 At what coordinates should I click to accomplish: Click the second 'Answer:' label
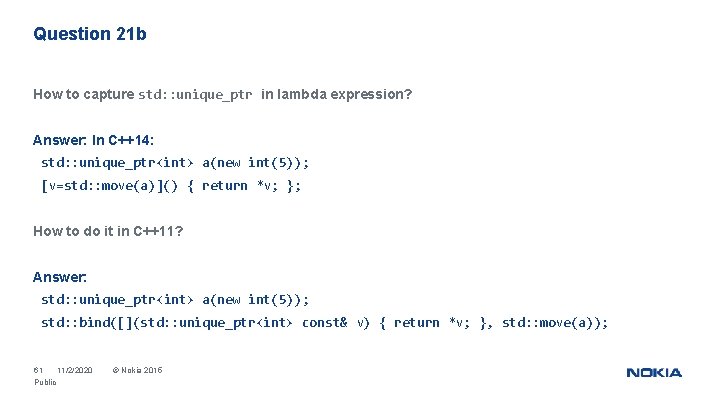click(60, 277)
